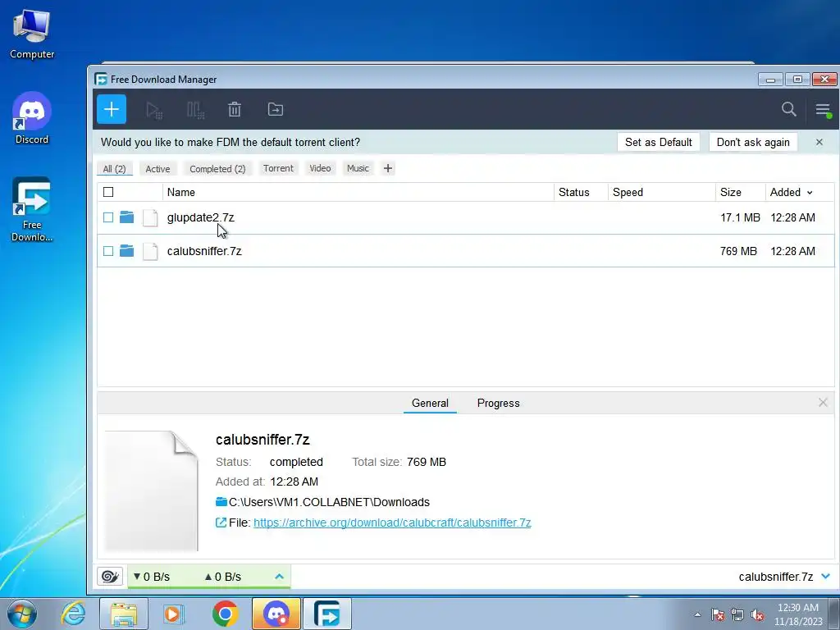Click the muted volume tray icon
This screenshot has height=630, width=840.
click(757, 614)
